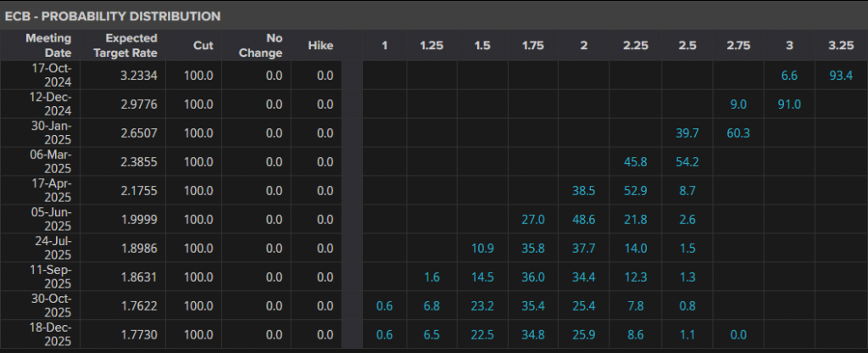
Task: Select the 24-Jul-2025 meeting date cell
Action: click(41, 248)
